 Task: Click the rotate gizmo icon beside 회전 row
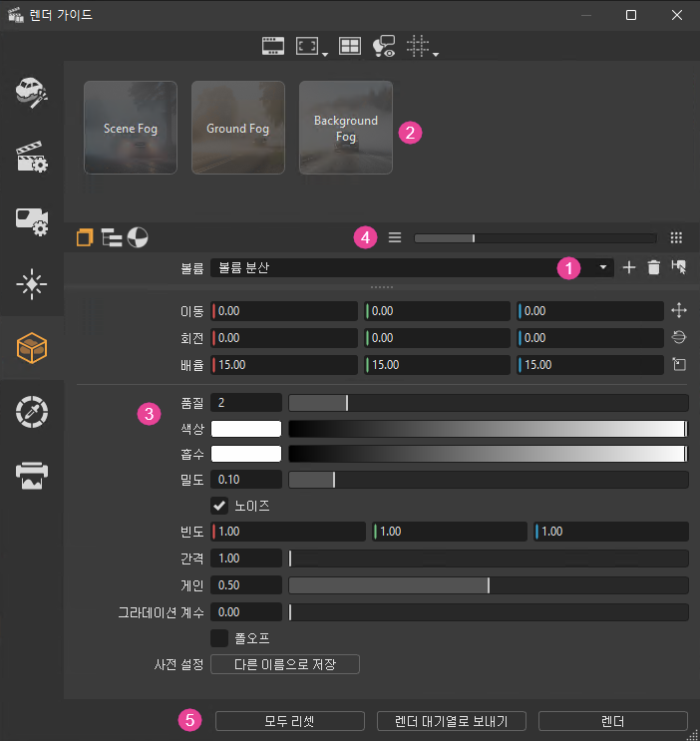click(x=679, y=337)
